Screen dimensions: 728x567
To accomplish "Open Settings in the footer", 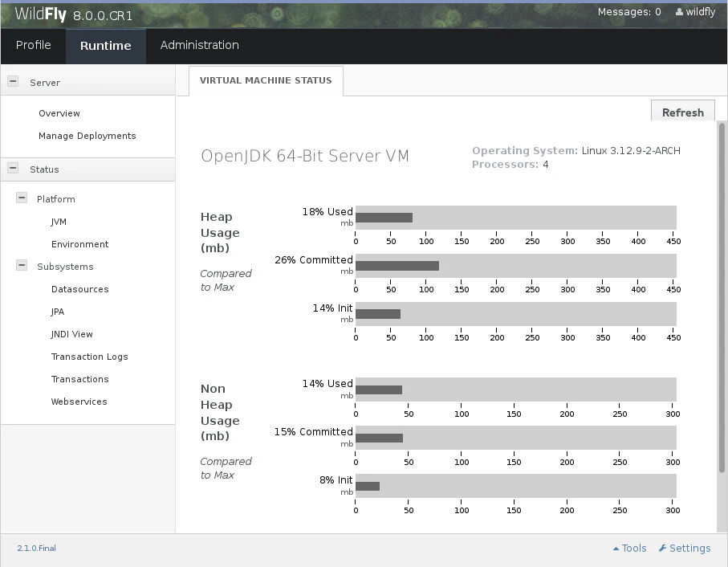I will [x=685, y=548].
